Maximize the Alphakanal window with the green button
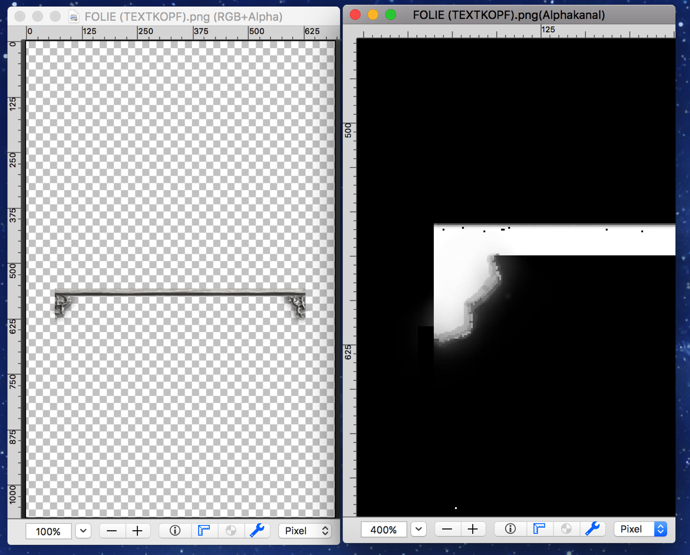690x555 pixels. point(390,15)
